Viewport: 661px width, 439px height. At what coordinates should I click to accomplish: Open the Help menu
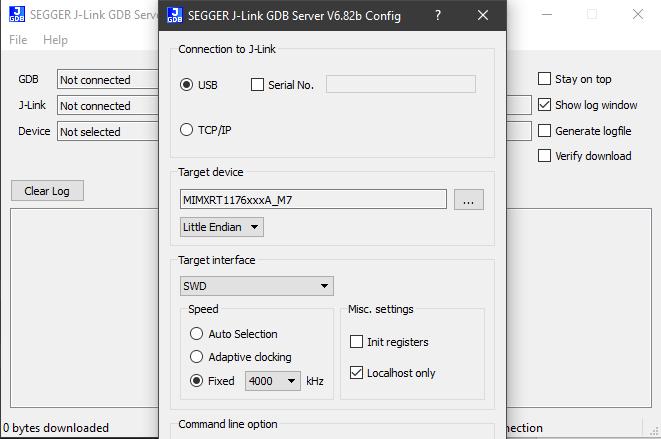[x=56, y=40]
